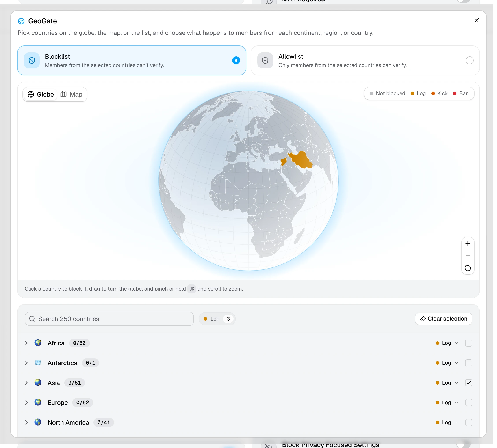
Task: Select the Blocklist radio button
Action: 236,61
